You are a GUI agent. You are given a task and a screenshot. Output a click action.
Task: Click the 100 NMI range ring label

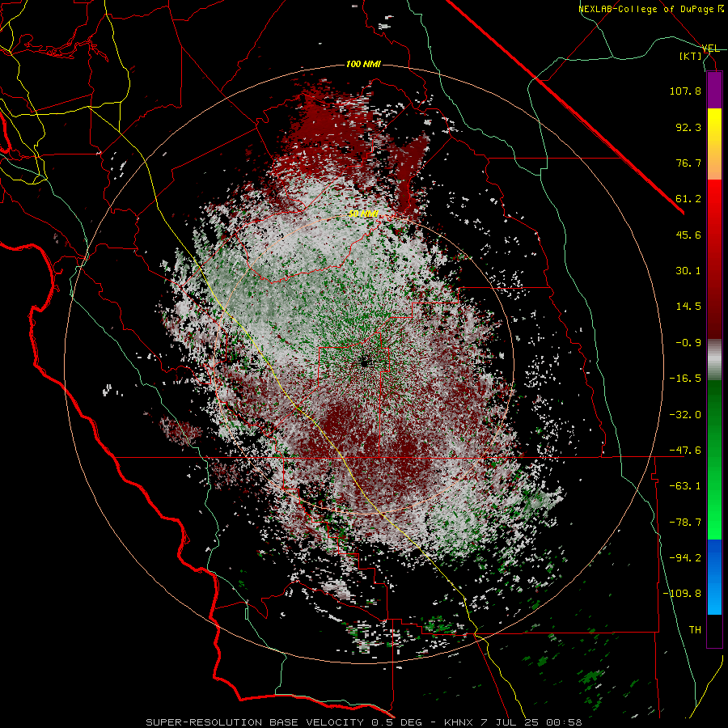[x=363, y=64]
